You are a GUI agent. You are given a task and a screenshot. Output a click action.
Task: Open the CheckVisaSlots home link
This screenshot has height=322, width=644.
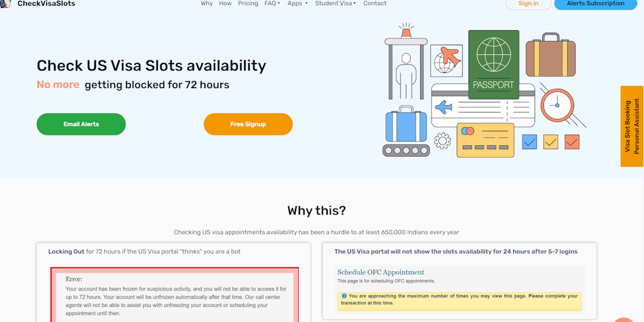(46, 3)
